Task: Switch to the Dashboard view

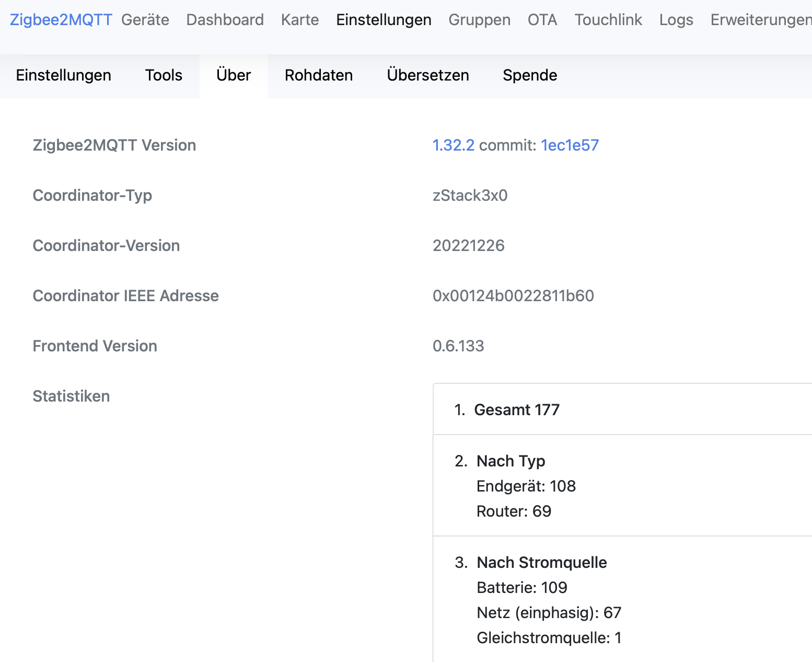Action: 225,20
